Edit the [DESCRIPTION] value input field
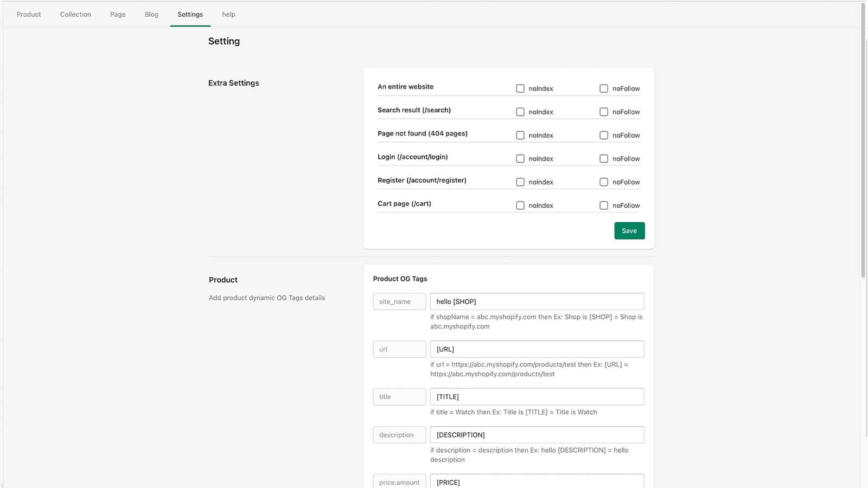868x488 pixels. coord(537,435)
